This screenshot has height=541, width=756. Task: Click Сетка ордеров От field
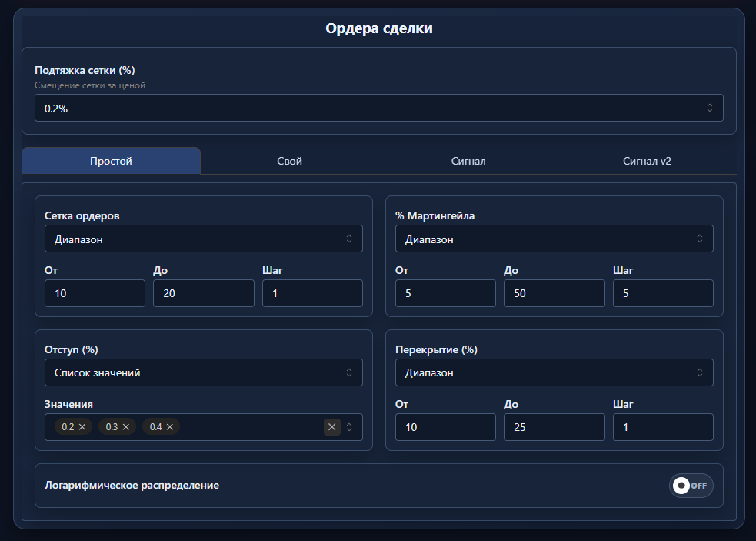click(95, 293)
